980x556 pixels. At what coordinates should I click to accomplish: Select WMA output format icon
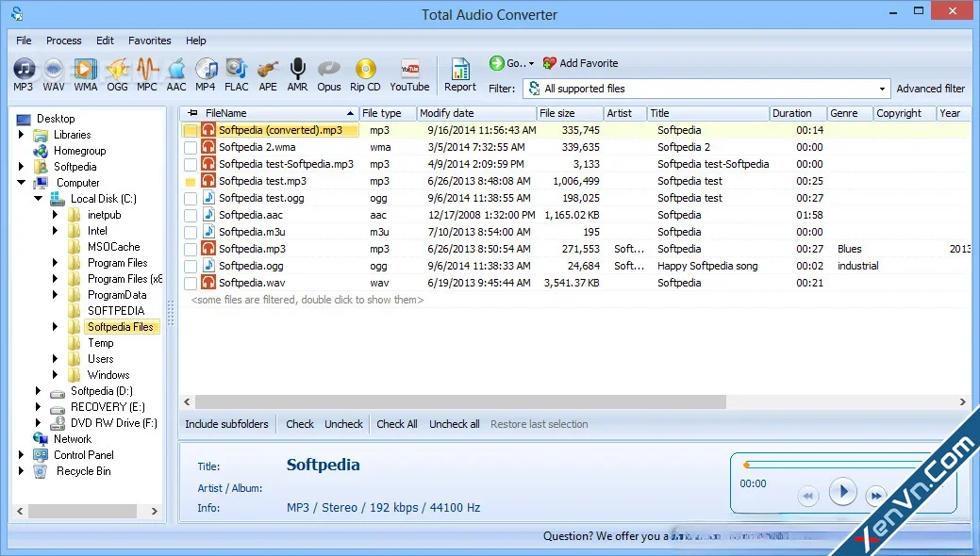tap(85, 68)
